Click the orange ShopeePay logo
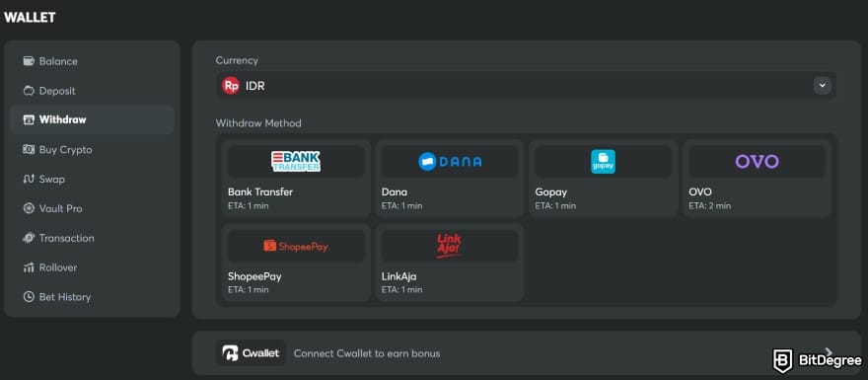This screenshot has height=380, width=868. click(x=296, y=246)
